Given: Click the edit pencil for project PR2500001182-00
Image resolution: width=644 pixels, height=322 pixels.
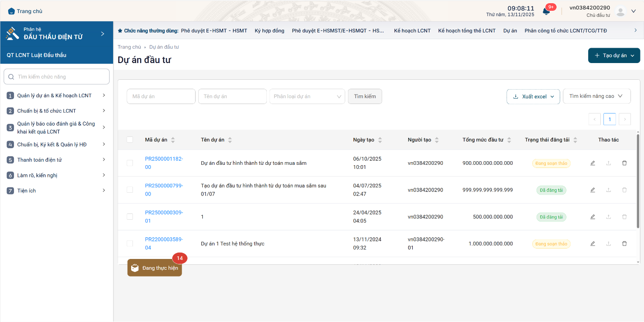Looking at the screenshot, I should pyautogui.click(x=593, y=163).
